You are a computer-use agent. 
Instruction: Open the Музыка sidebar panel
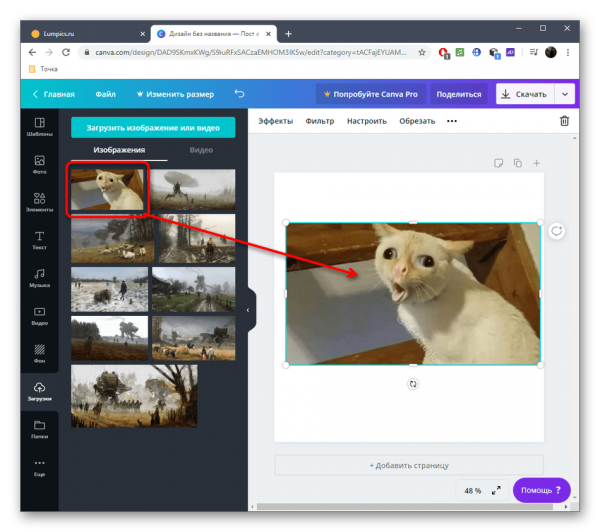point(39,278)
